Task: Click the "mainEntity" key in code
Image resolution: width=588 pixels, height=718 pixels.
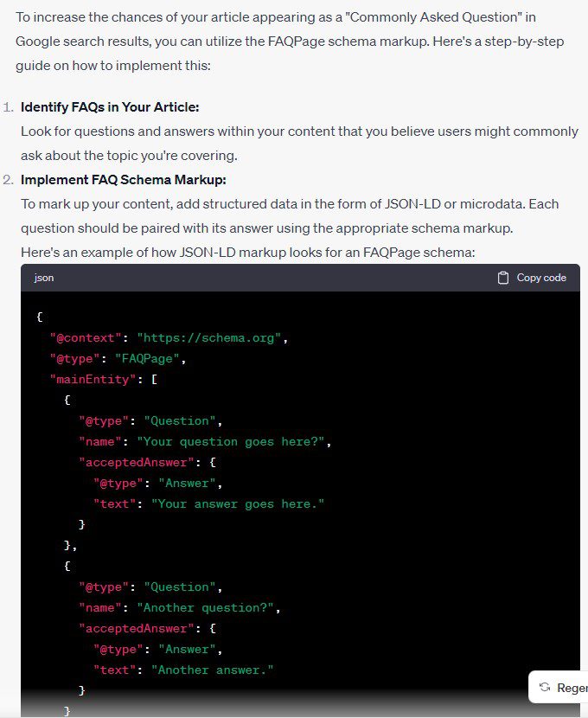Action: (93, 380)
